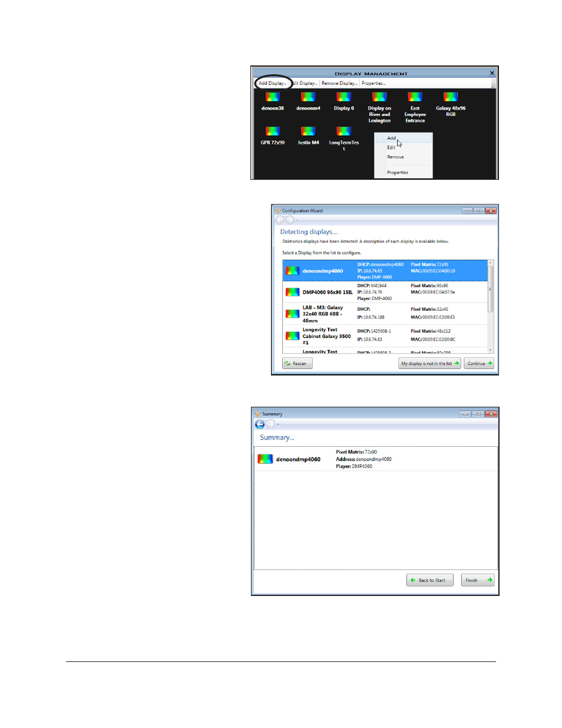Select the GPR 72x90 display icon
This screenshot has width=562, height=728.
(x=272, y=136)
